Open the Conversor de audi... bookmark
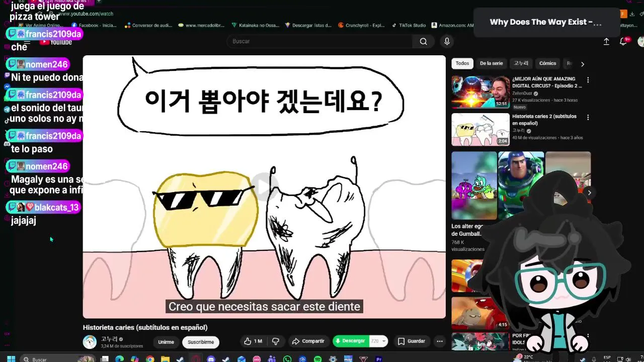The image size is (644, 362). click(148, 25)
